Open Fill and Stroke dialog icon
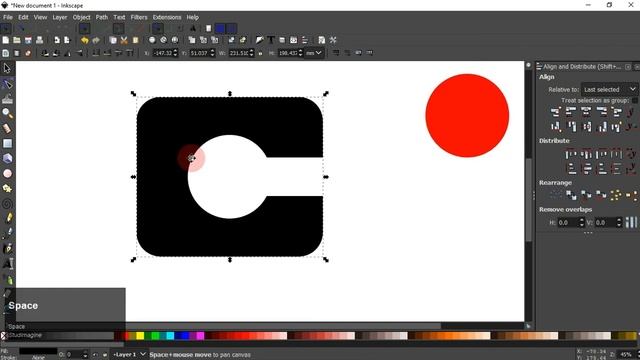The width and height of the screenshot is (640, 360). tap(259, 40)
